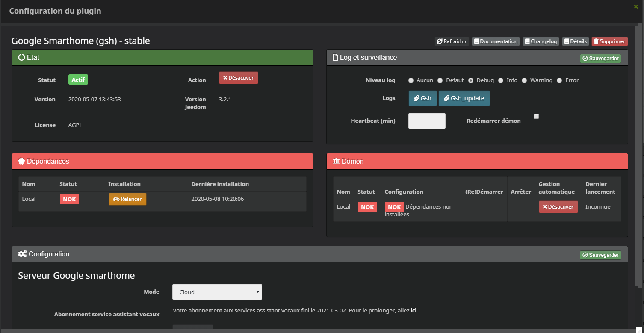Click the NOK Configuration badge in Démon table

(x=394, y=207)
